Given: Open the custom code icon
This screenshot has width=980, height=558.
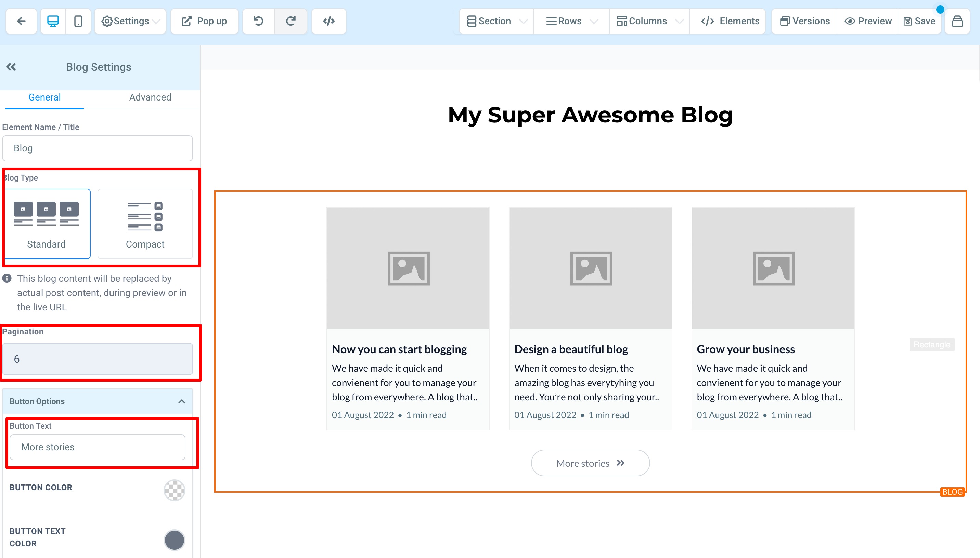Looking at the screenshot, I should 329,21.
